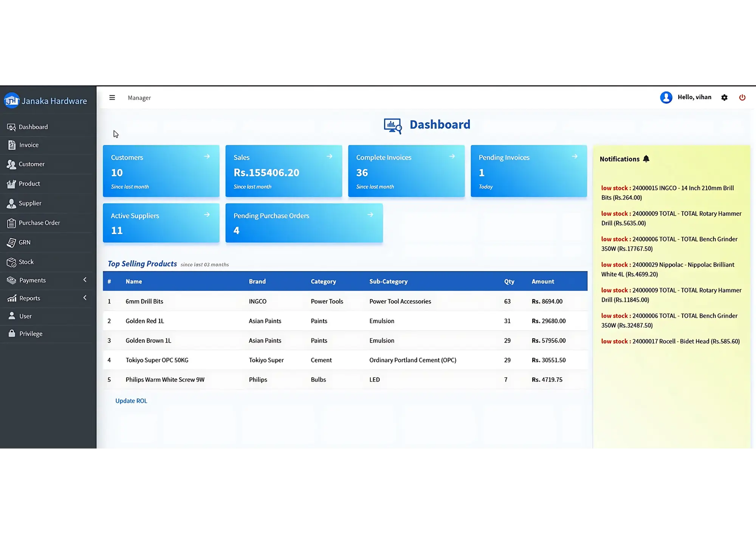Click low stock Rotary Hammer Drill Rs.11845.00 notification
Screen dimensions: 756x534
coord(671,295)
